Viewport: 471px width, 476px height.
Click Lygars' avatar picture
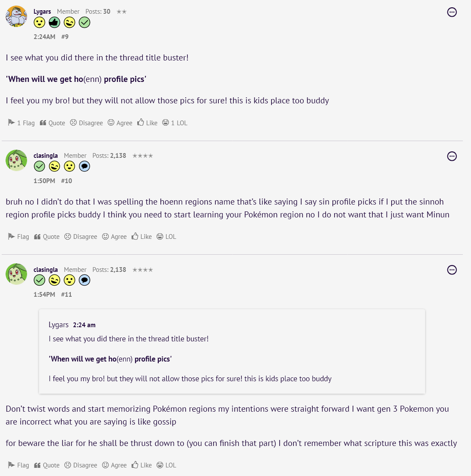point(16,16)
